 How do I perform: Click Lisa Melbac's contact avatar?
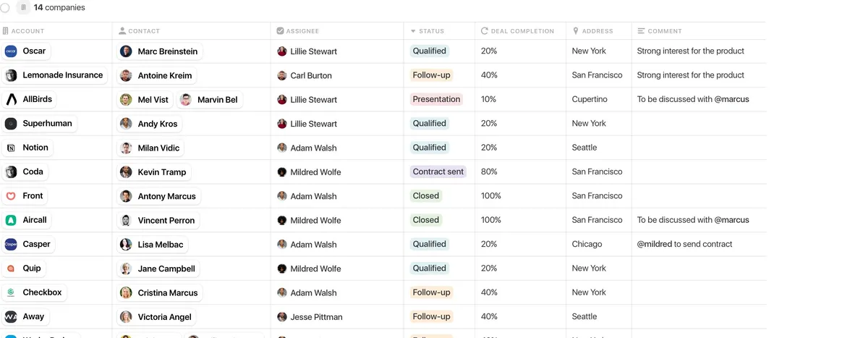coord(126,245)
